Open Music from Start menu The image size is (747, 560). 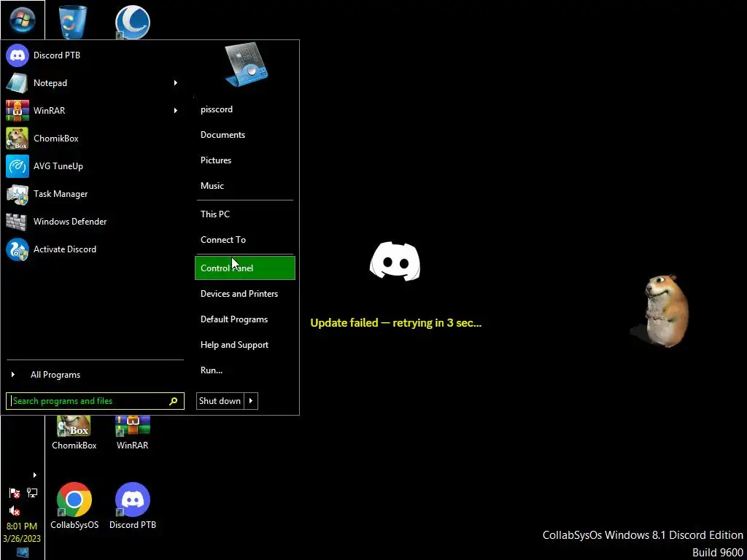pyautogui.click(x=245, y=186)
